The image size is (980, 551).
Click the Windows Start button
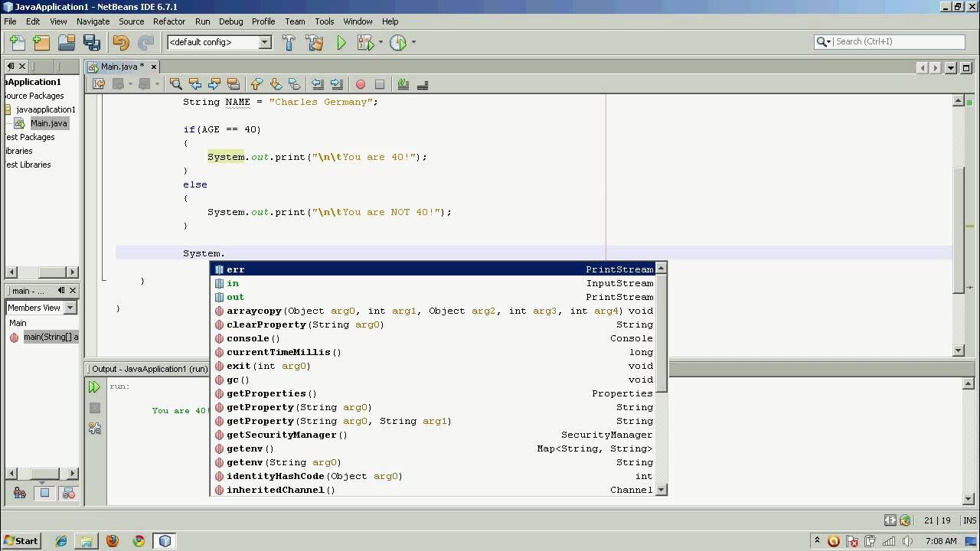[21, 540]
